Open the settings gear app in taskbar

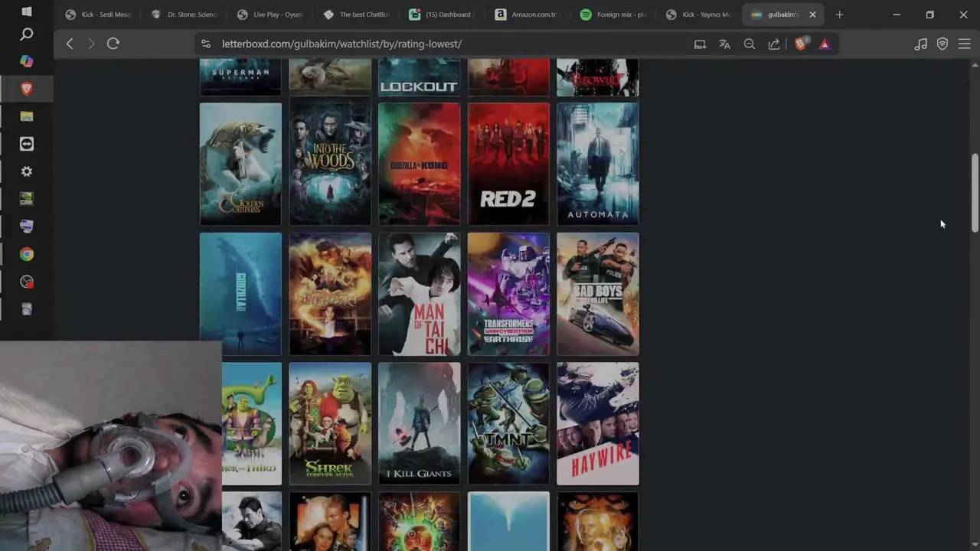coord(27,171)
